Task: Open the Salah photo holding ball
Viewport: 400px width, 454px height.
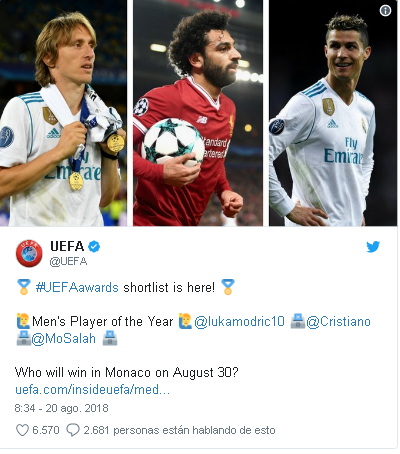Action: (x=198, y=113)
